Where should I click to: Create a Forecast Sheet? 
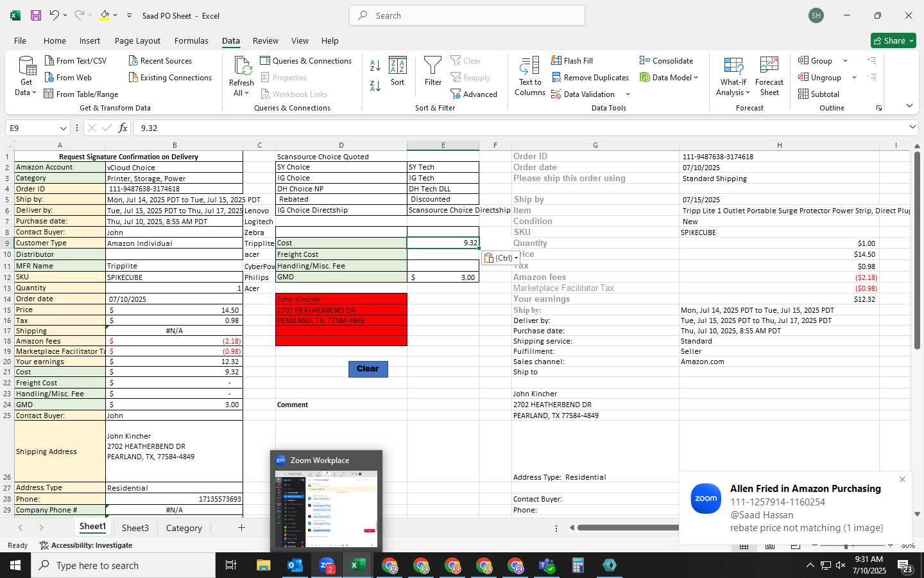[x=769, y=76]
